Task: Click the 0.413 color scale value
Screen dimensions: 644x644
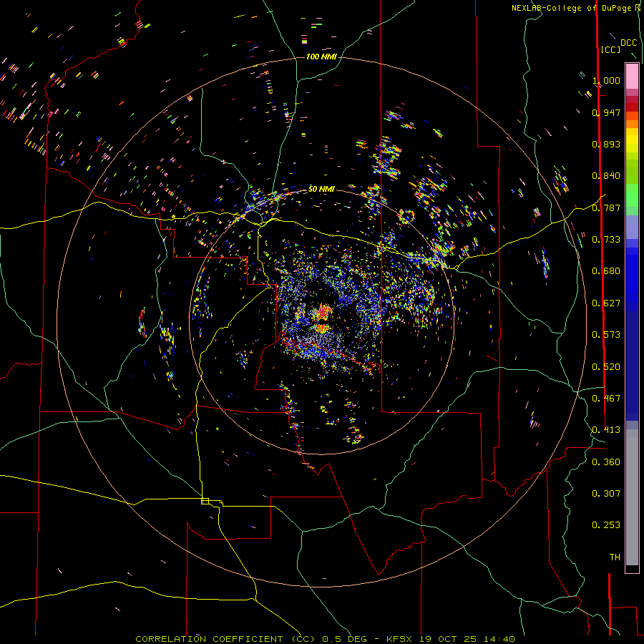Action: click(606, 430)
